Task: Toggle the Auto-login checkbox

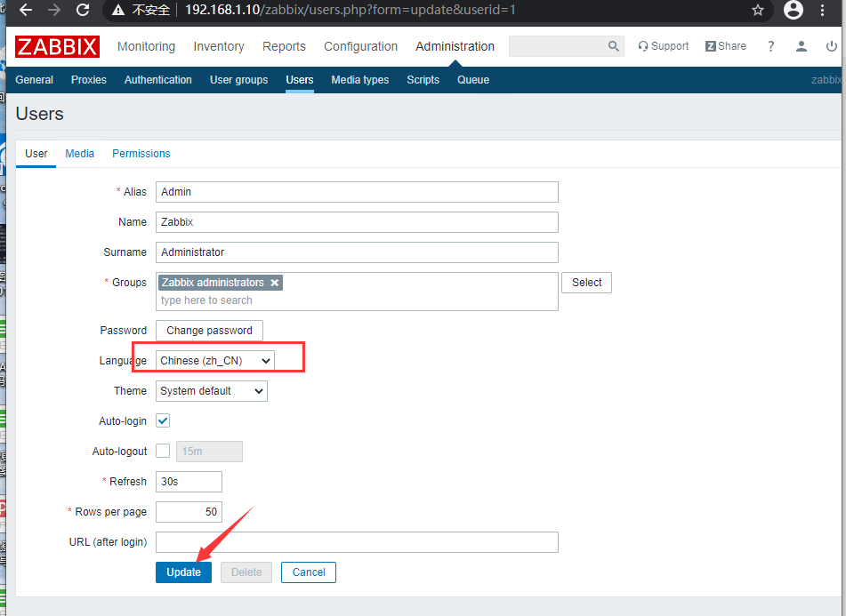Action: tap(163, 421)
